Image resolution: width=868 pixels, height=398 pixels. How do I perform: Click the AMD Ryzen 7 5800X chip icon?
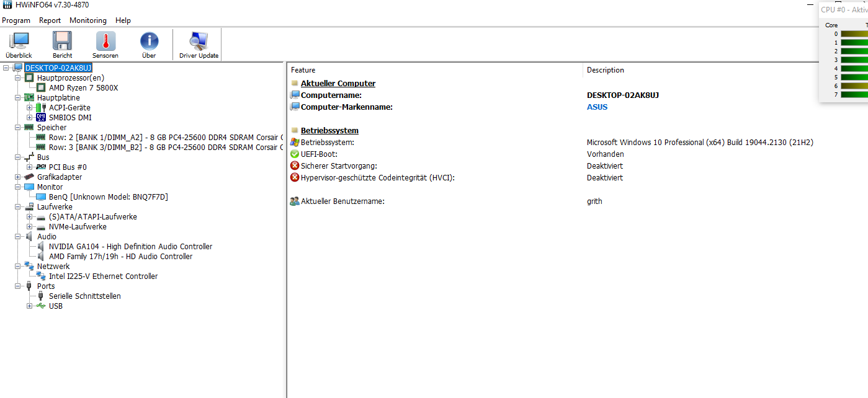[x=41, y=87]
